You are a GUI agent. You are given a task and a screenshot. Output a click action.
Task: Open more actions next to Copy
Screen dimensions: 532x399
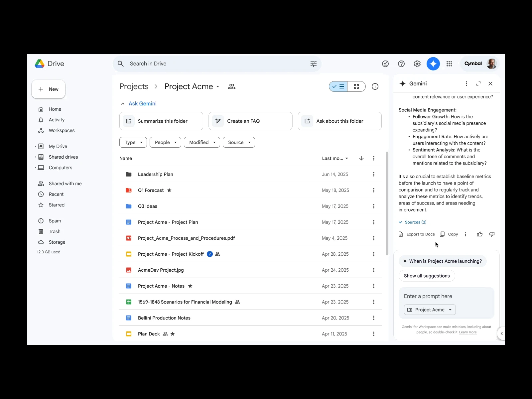pyautogui.click(x=465, y=234)
